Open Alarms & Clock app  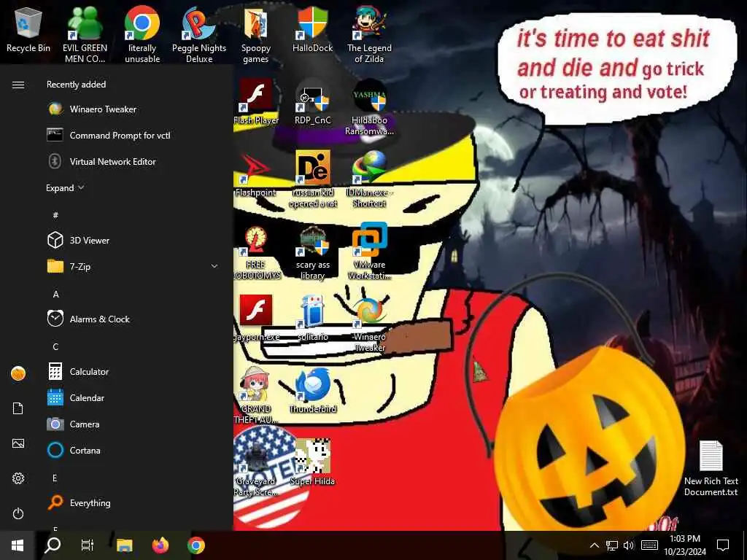coord(133,319)
